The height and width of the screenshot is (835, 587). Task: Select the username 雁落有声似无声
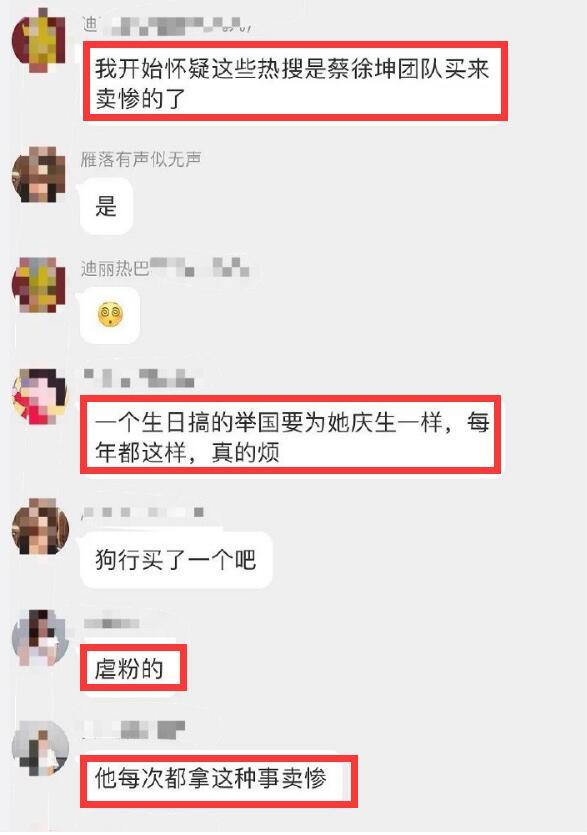(141, 159)
